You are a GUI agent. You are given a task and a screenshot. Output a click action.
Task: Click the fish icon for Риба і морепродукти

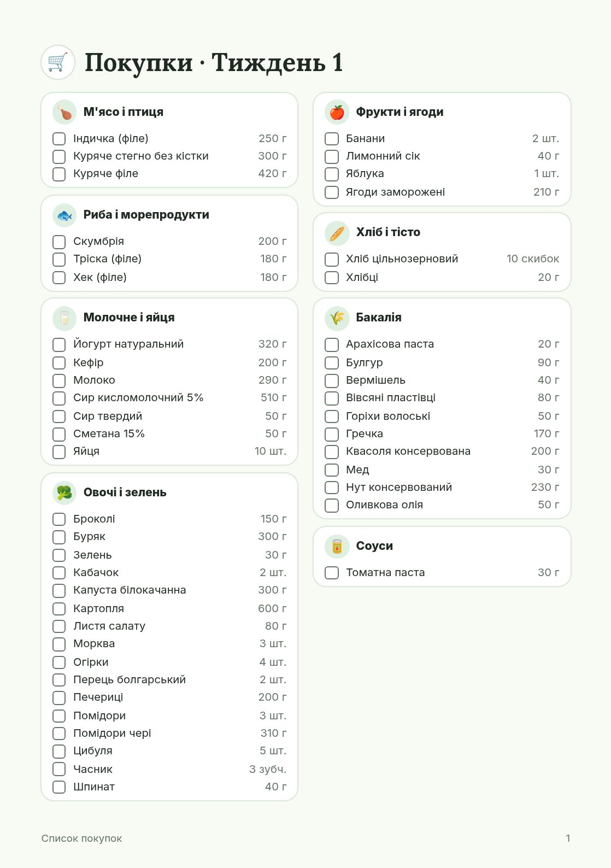coord(64,215)
